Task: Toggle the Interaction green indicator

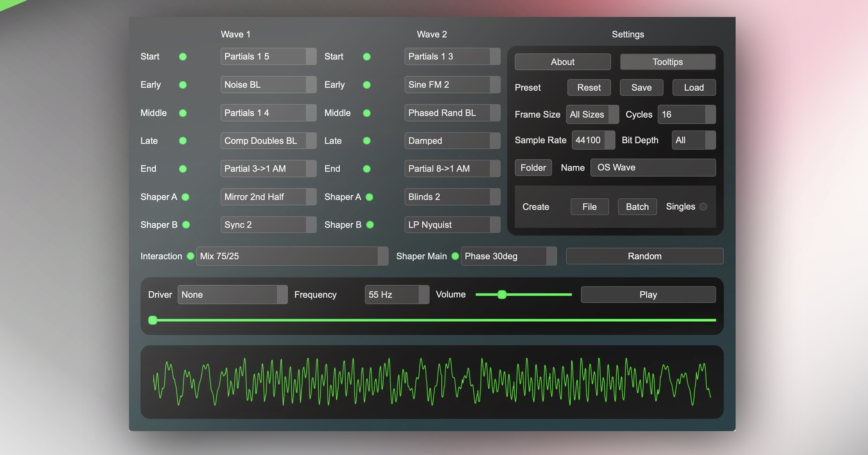Action: [190, 256]
